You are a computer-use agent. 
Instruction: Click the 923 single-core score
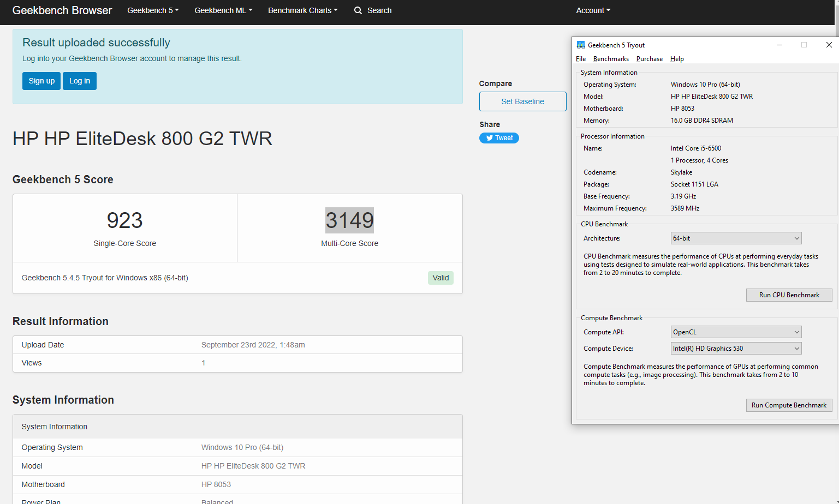pos(125,220)
